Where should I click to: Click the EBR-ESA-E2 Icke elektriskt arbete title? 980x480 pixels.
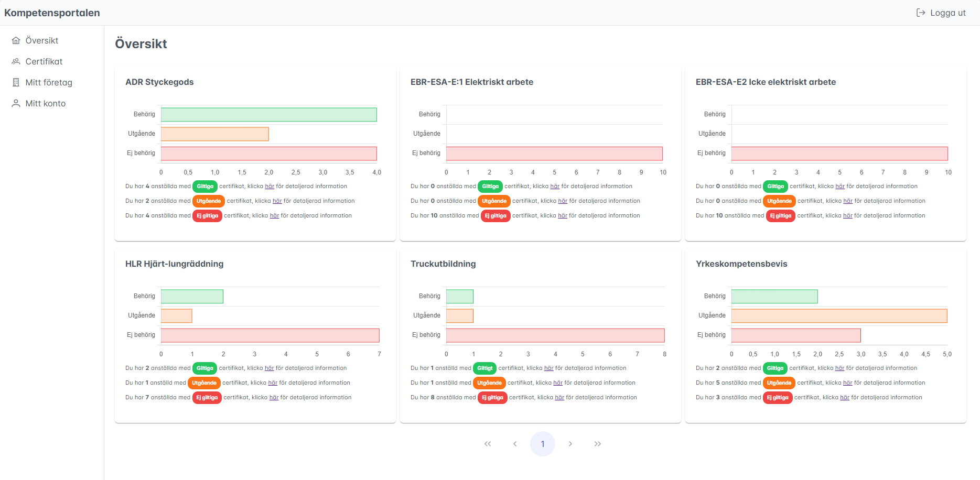pos(766,82)
